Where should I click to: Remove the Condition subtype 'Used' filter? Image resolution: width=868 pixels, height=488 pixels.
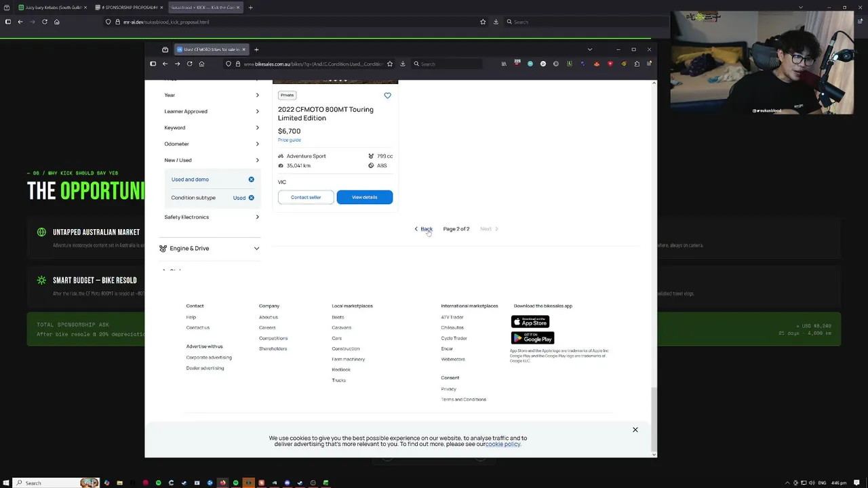point(251,198)
